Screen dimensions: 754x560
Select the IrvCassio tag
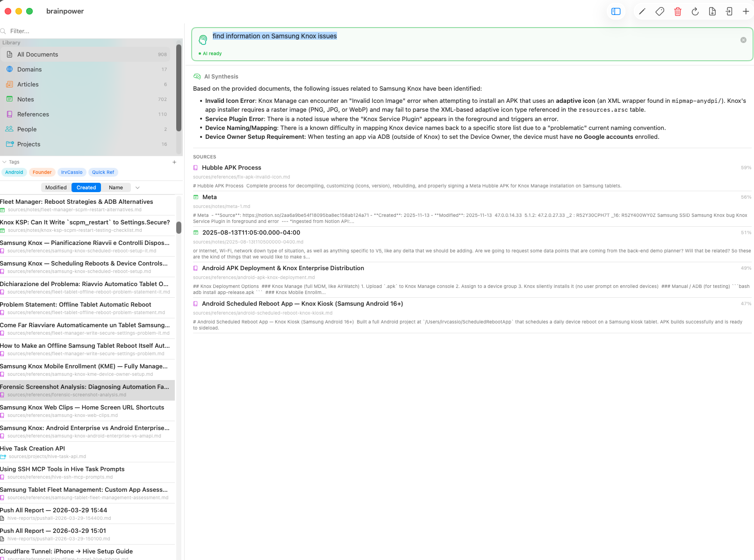click(72, 172)
